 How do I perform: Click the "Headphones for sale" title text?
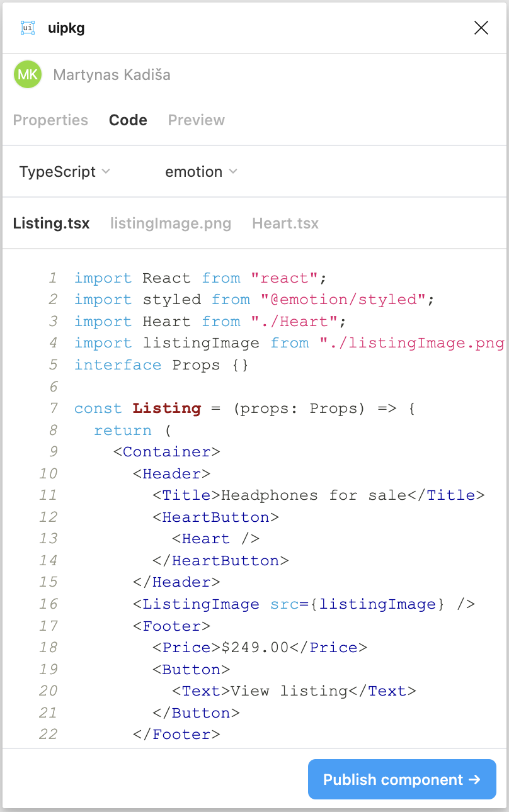point(314,495)
